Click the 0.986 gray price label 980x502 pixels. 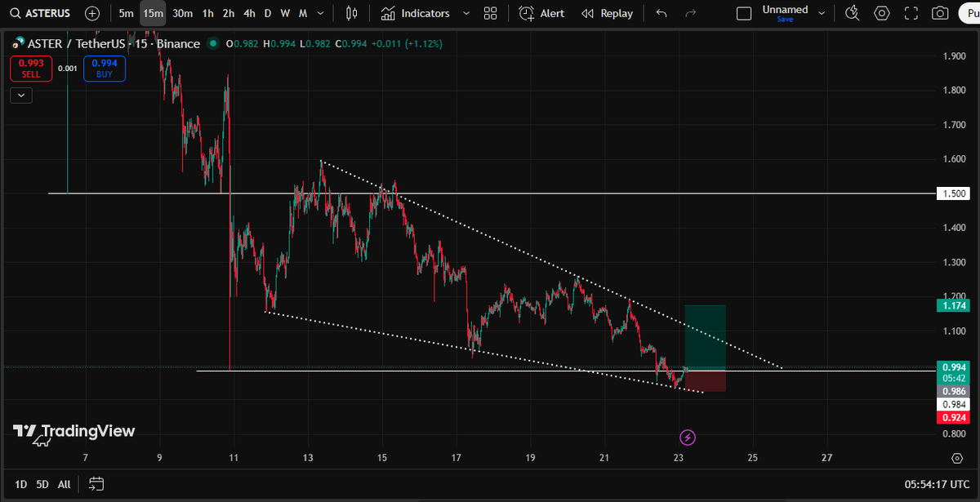click(955, 391)
